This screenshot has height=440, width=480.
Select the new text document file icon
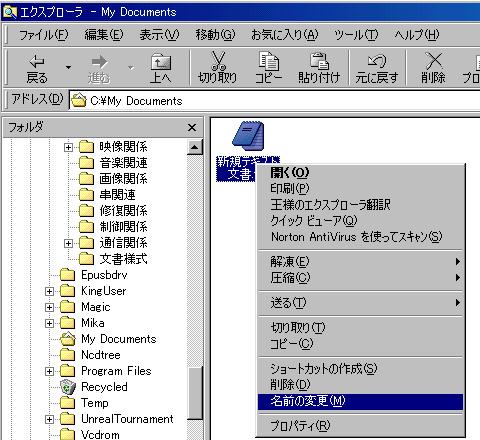248,136
